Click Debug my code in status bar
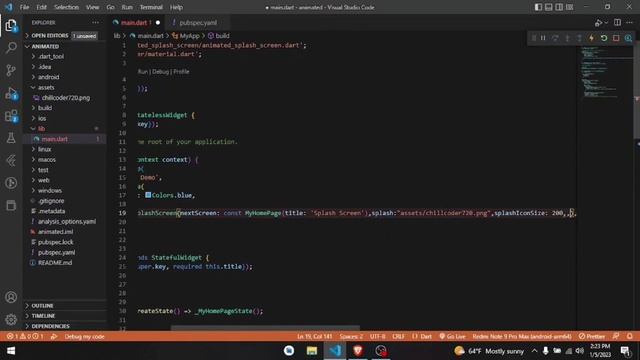The image size is (640, 360). 84,336
